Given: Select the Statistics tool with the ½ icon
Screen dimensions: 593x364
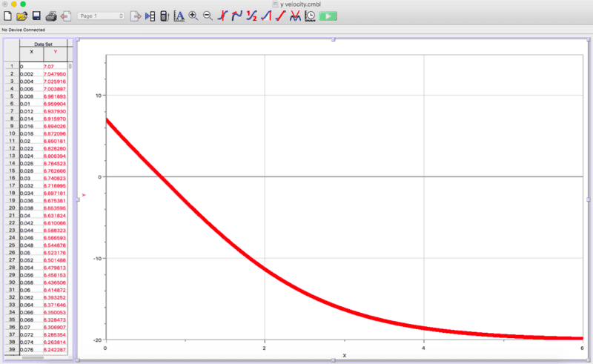Looking at the screenshot, I should 252,16.
